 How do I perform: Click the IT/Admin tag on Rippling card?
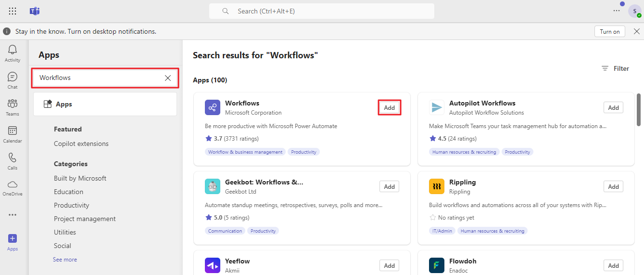(x=442, y=231)
